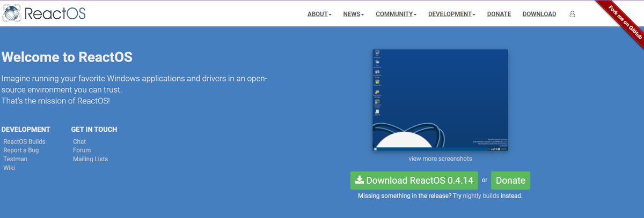Open the Chat link
This screenshot has width=644, height=218.
(x=79, y=141)
